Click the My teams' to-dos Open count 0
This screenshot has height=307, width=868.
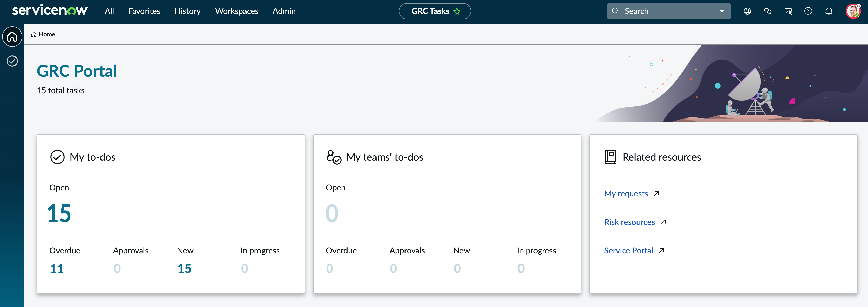click(x=332, y=213)
